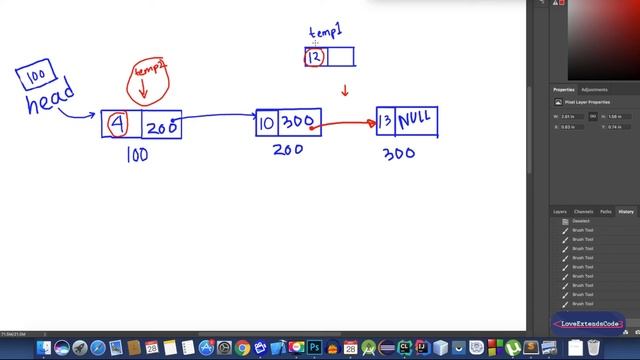Click the out-of-gamut warning triangle icon
This screenshot has height=360, width=640.
555,2
